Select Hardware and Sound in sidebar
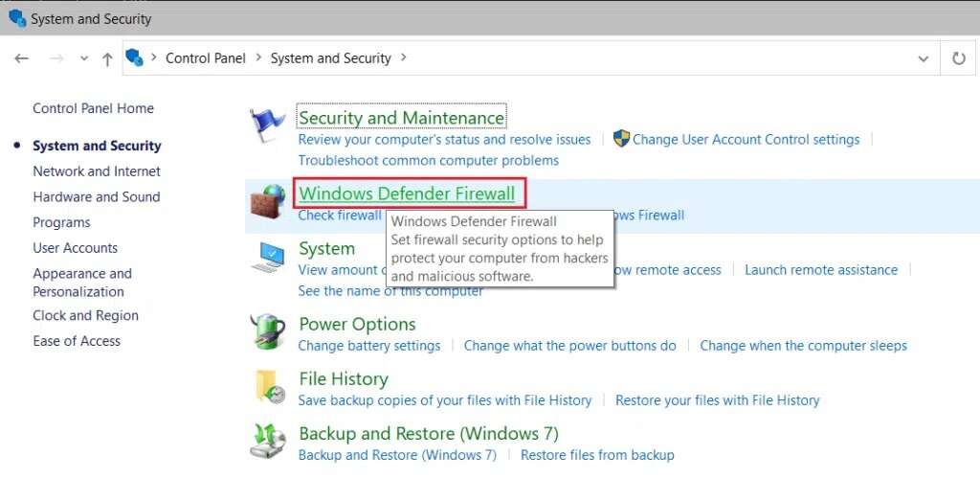The height and width of the screenshot is (478, 980). point(97,196)
